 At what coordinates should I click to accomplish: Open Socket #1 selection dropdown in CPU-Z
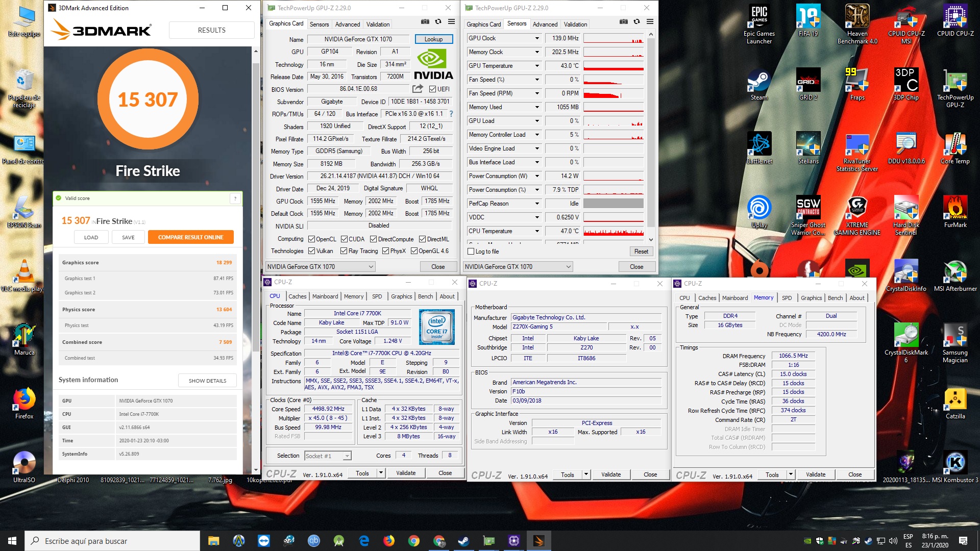tap(328, 456)
